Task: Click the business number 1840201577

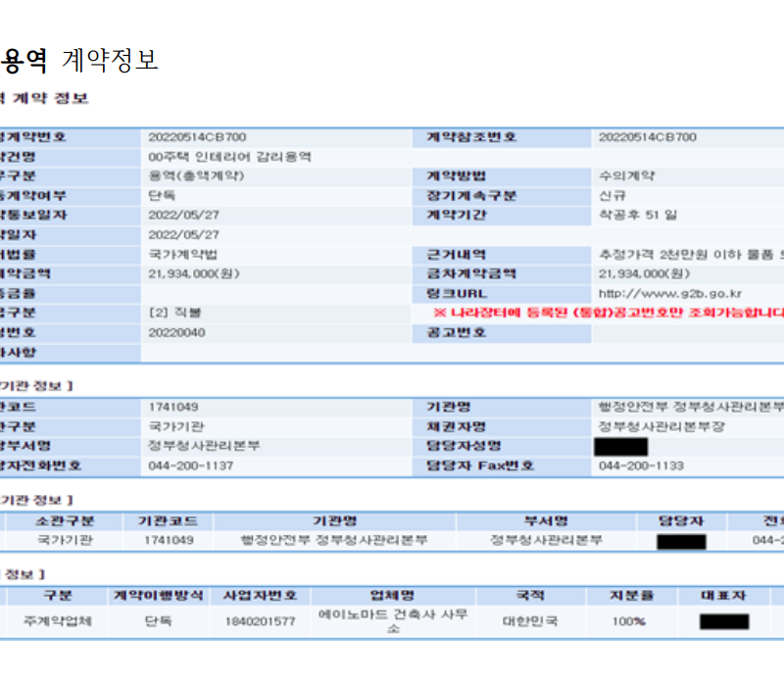Action: click(260, 621)
